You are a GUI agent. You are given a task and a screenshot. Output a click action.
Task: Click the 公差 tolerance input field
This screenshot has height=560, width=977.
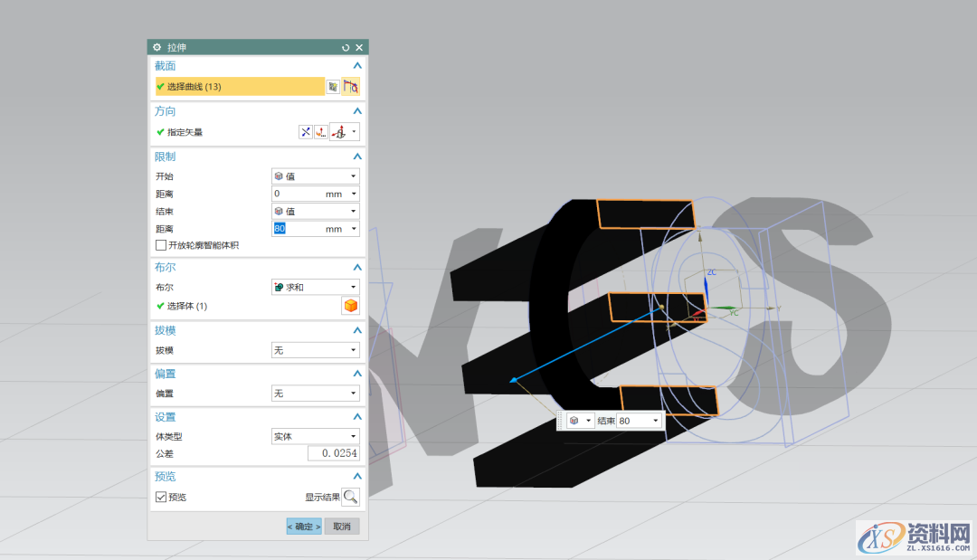pos(333,453)
